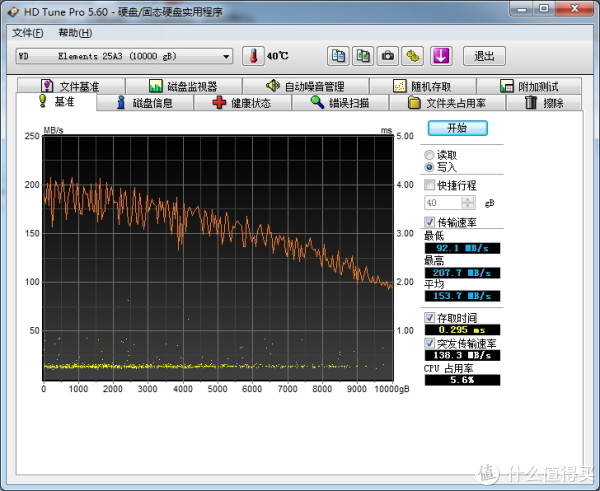Click the 退出 exit button
The image size is (600, 491).
coord(484,56)
